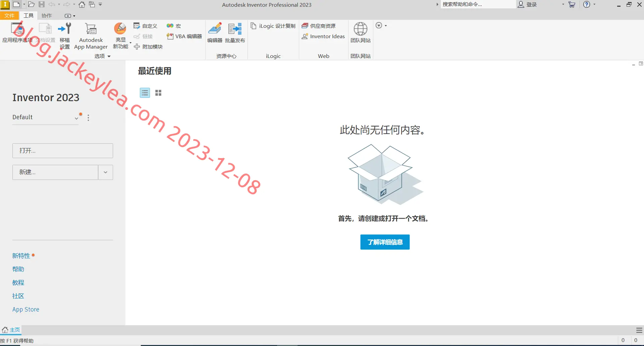Screen dimensions: 644x346
Task: Click the Learn More (了解详细信息) button
Action: pyautogui.click(x=385, y=242)
